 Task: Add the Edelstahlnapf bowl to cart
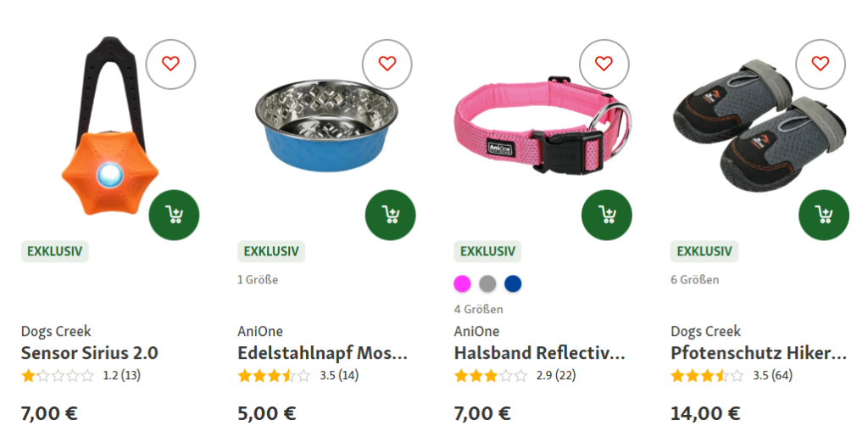(391, 215)
